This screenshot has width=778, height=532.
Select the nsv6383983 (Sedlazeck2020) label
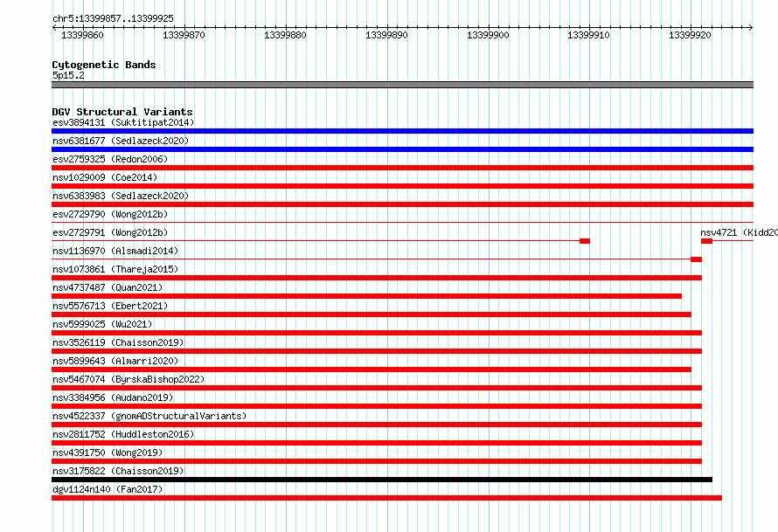pyautogui.click(x=121, y=196)
